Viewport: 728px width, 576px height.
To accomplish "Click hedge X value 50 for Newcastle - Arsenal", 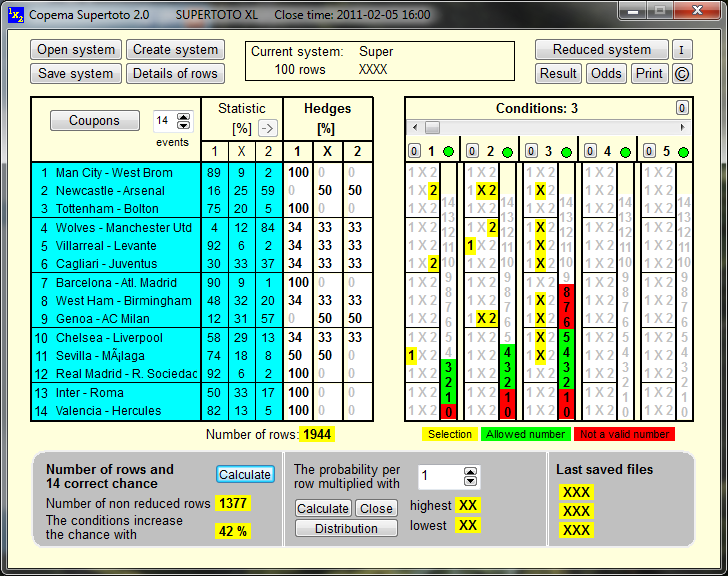I will [325, 190].
